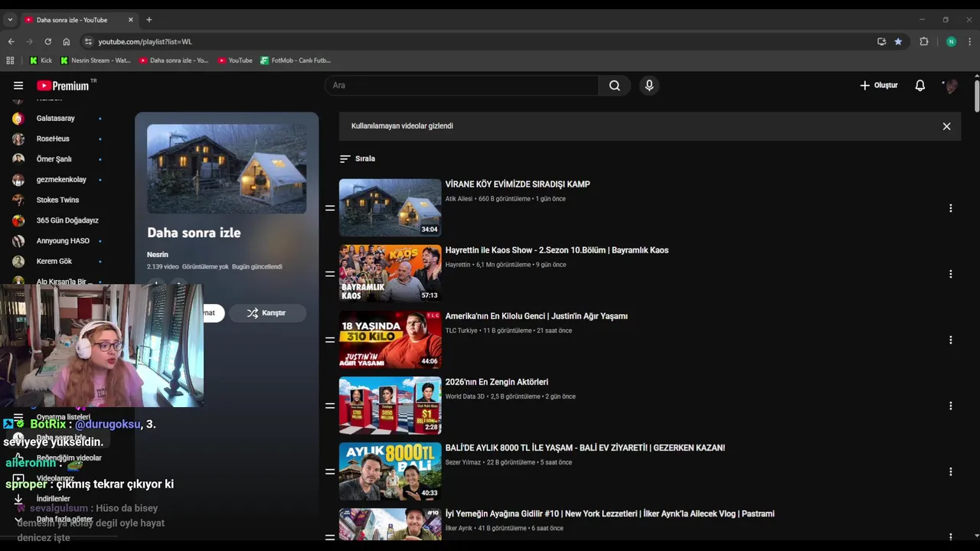Open tab search dropdown arrow
The image size is (980, 551).
(x=10, y=20)
